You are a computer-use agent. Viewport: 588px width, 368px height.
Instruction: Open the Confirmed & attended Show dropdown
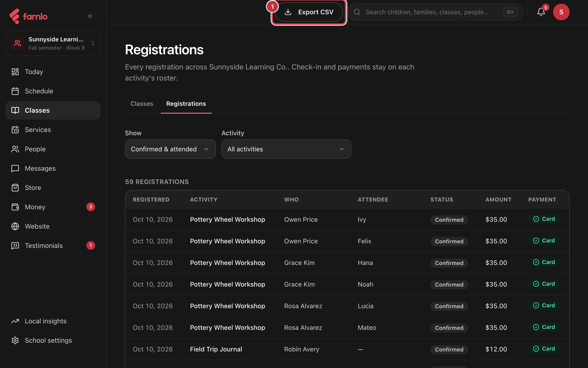point(170,149)
